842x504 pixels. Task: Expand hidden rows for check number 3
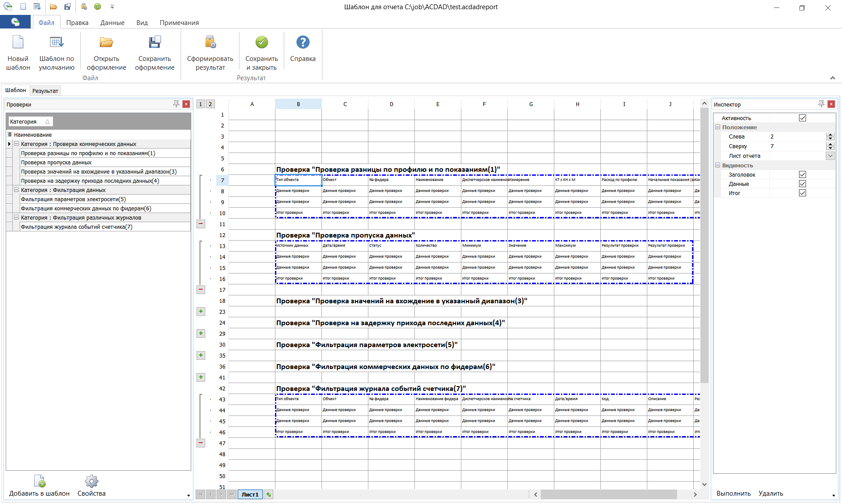pos(201,311)
